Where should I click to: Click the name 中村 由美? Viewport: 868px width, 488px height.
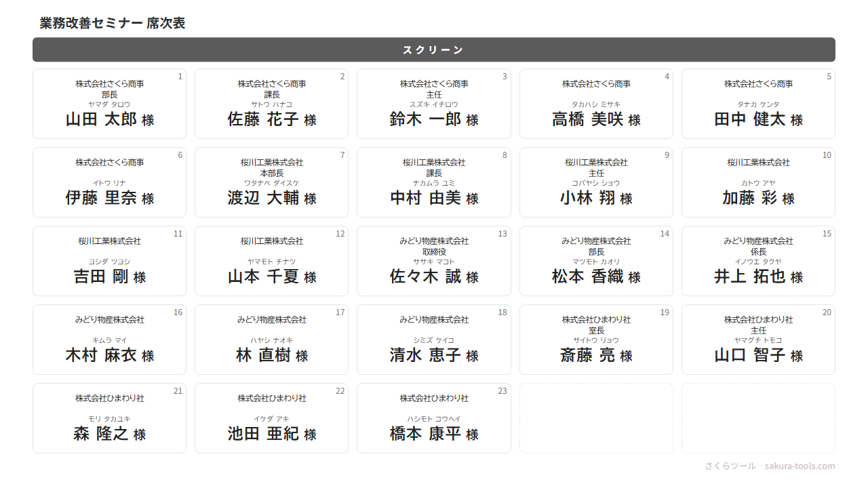point(425,198)
